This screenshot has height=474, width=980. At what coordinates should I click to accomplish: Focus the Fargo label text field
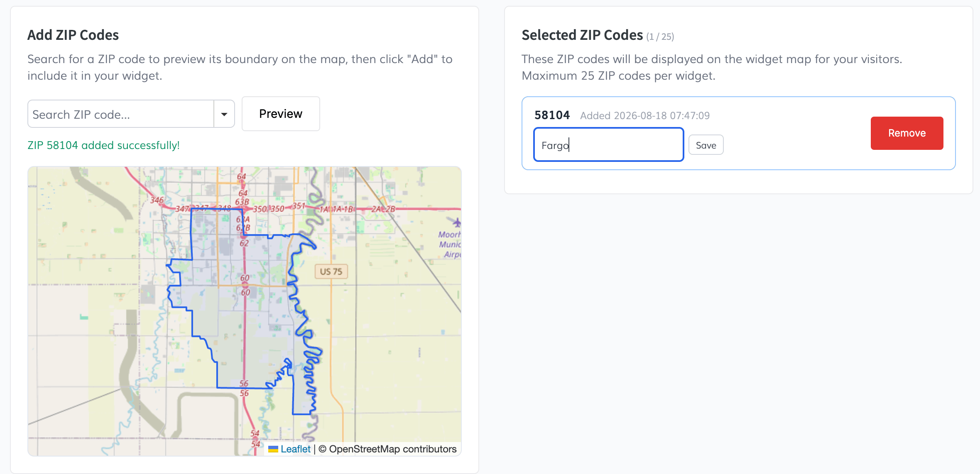609,145
